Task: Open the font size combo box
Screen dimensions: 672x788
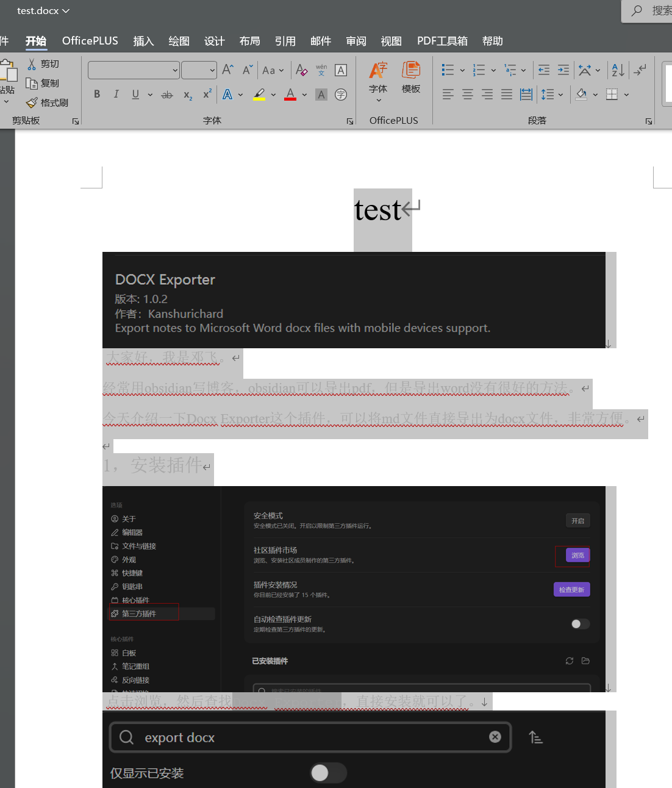Action: pyautogui.click(x=199, y=70)
